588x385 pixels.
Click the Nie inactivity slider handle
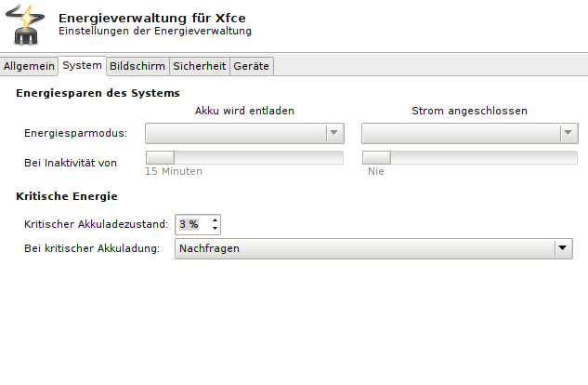tap(376, 157)
